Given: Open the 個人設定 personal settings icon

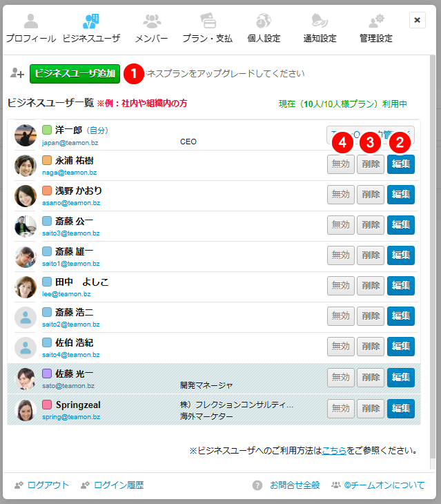Looking at the screenshot, I should click(x=264, y=22).
